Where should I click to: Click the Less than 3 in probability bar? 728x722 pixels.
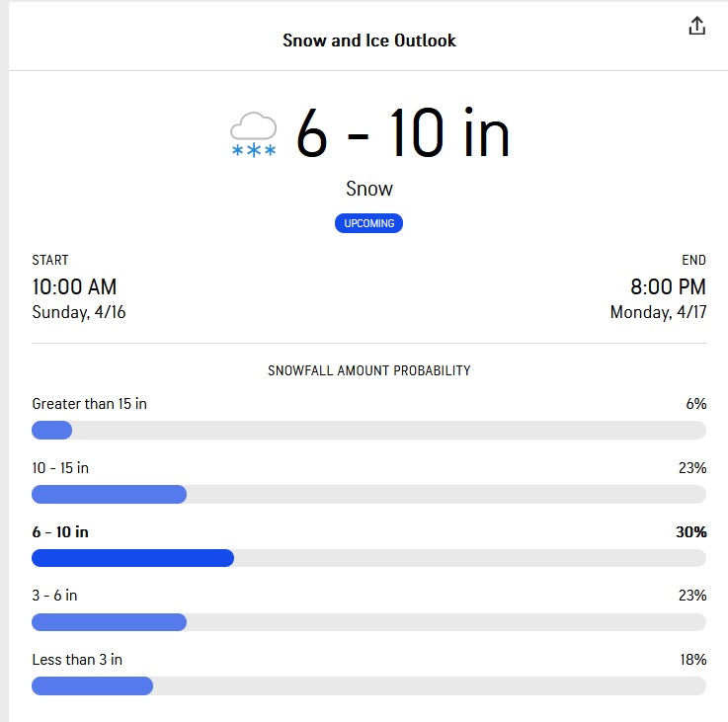click(x=368, y=686)
